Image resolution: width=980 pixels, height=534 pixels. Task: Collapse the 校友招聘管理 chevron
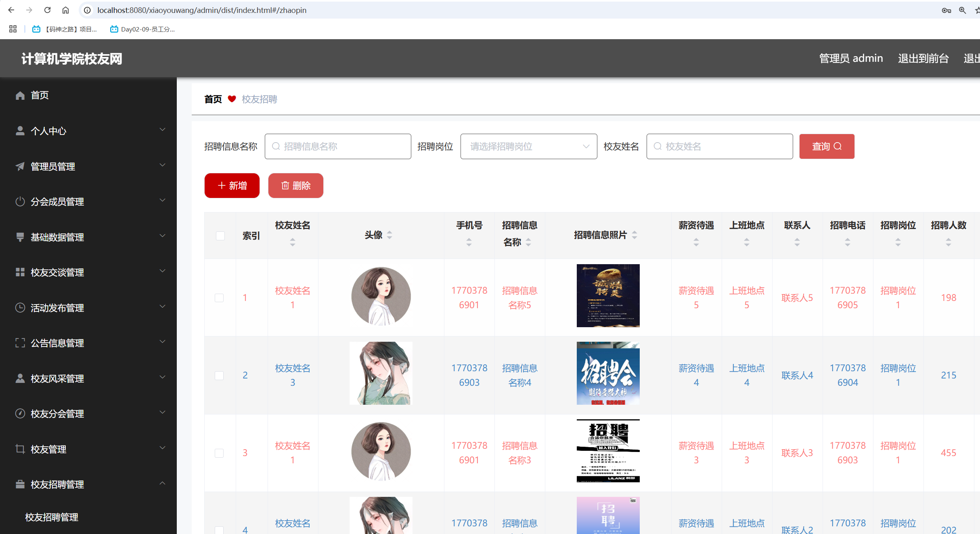point(163,483)
